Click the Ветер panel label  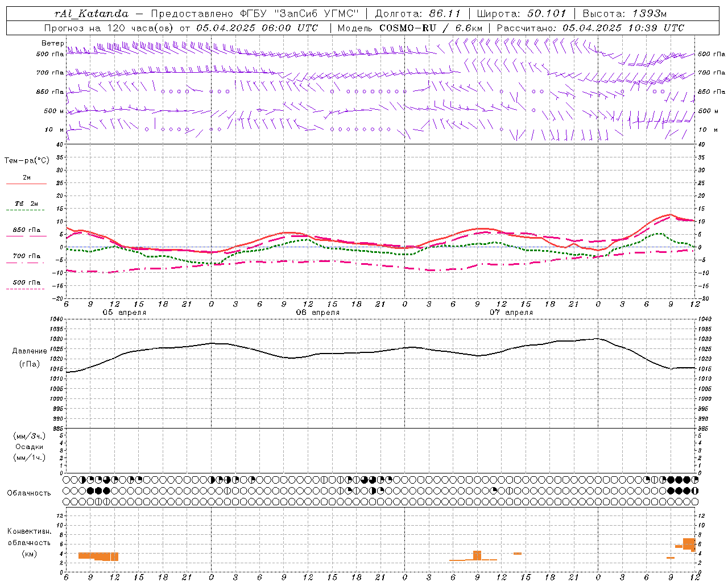pos(52,43)
